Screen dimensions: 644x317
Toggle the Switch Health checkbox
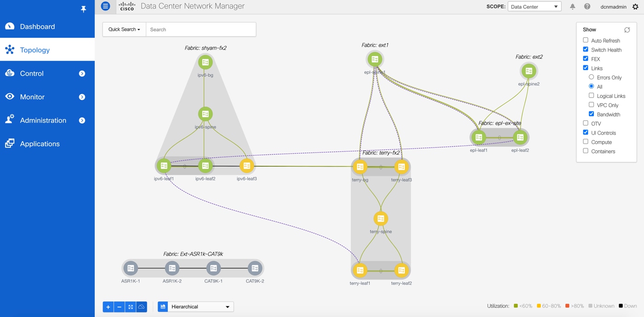click(586, 49)
